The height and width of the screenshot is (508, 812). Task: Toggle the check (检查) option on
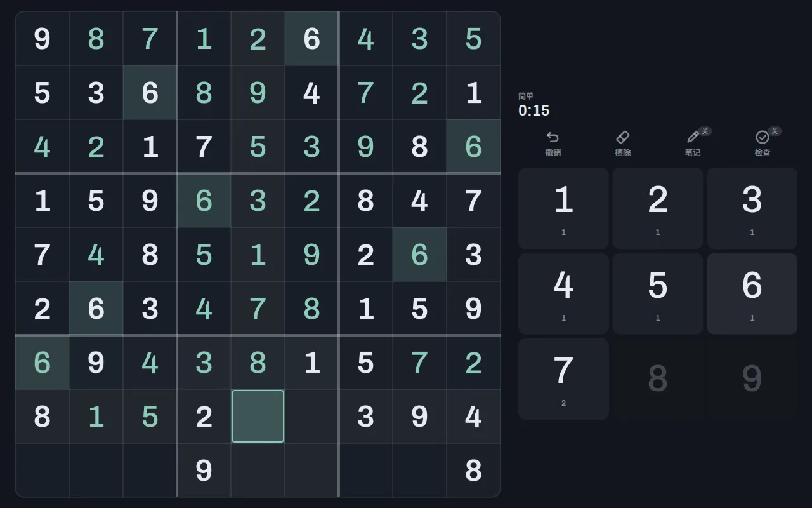click(763, 137)
